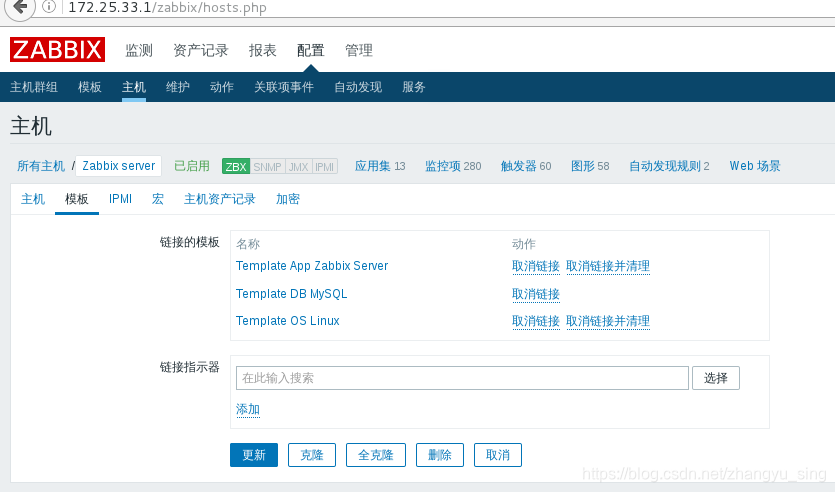Screen dimensions: 835x492
Task: Click the 取消 button
Action: point(498,455)
